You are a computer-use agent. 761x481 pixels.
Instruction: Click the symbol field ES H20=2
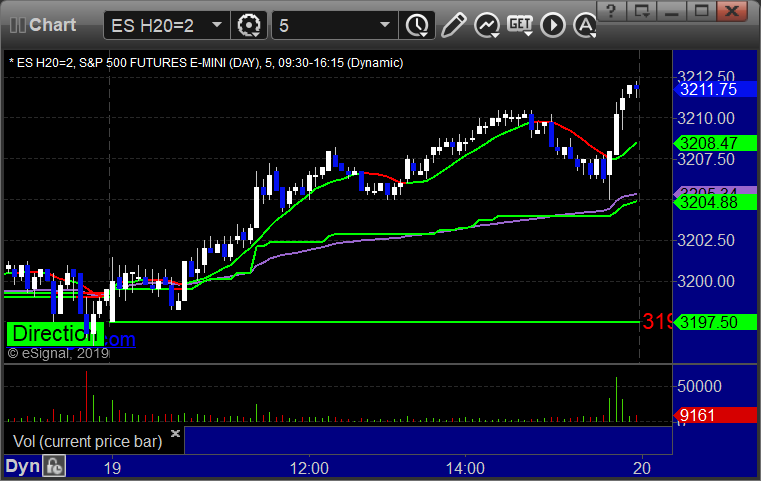[166, 25]
